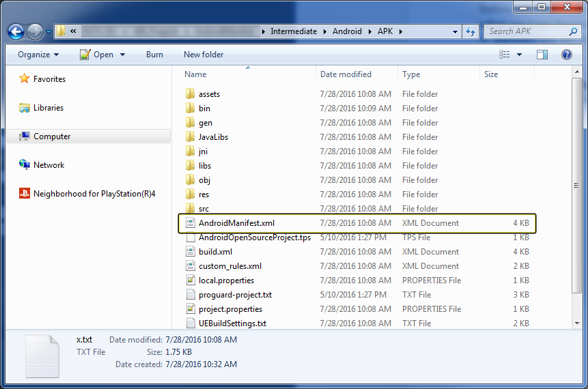Select UEBuildSettings.txt file icon

[x=191, y=323]
